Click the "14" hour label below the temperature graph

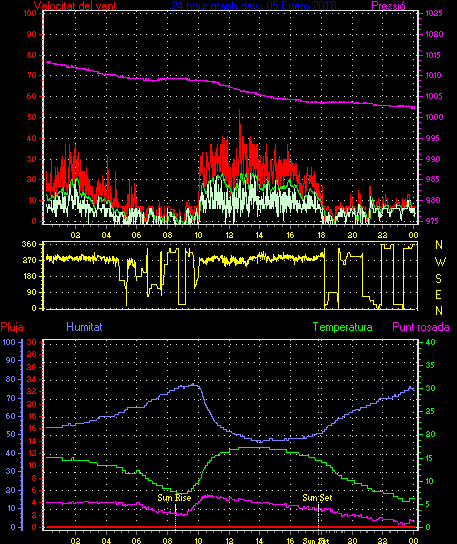coord(259,541)
